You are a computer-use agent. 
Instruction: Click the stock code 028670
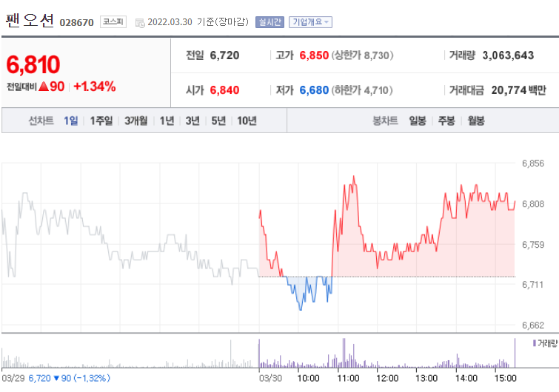[77, 23]
